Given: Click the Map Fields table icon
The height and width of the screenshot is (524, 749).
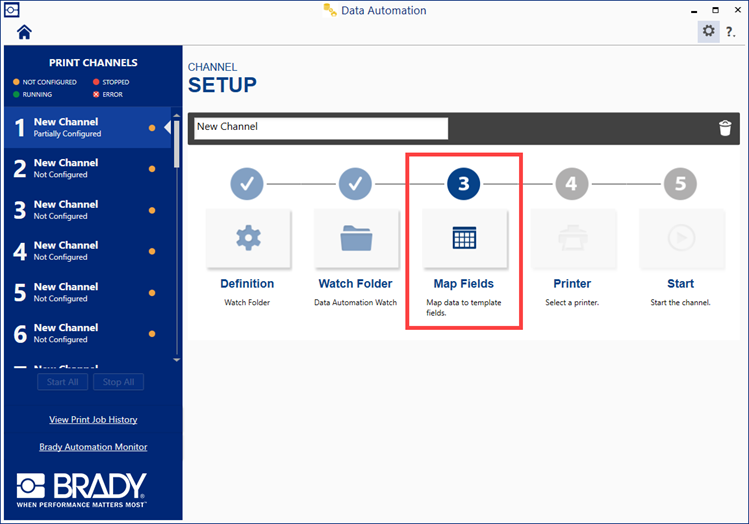Looking at the screenshot, I should point(464,238).
